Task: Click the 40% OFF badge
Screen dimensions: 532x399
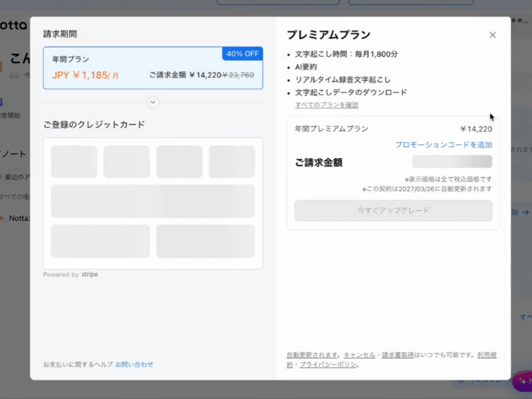Action: pos(243,54)
